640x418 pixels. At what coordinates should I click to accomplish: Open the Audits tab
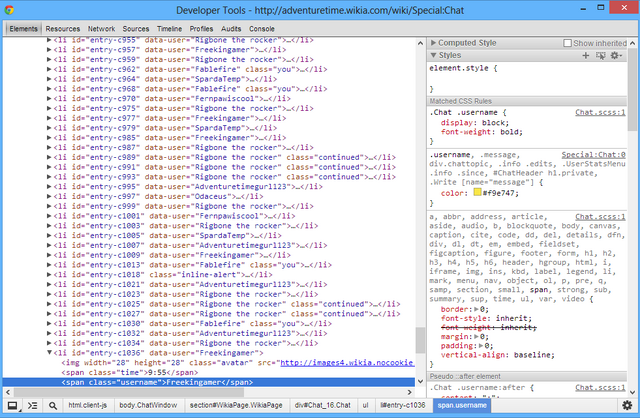pyautogui.click(x=231, y=29)
